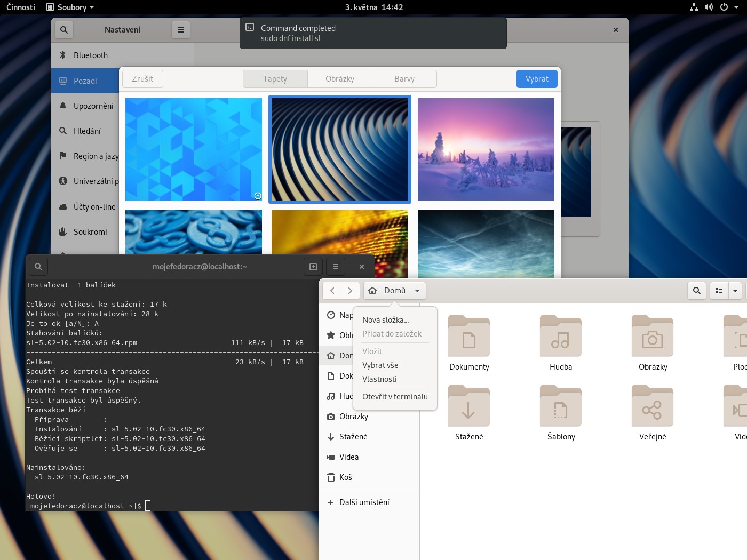
Task: Click the terminal search icon
Action: 38,267
